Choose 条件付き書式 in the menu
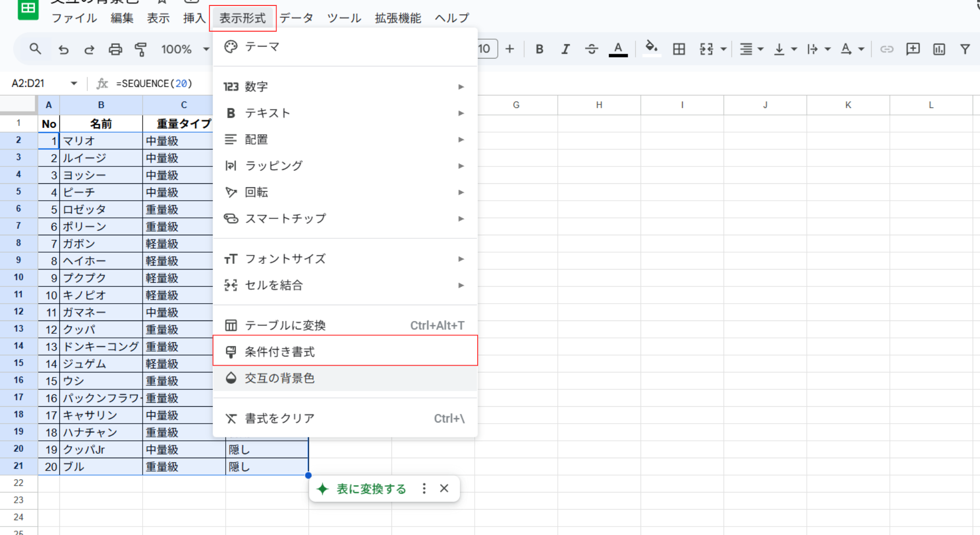The height and width of the screenshot is (535, 980). 345,352
